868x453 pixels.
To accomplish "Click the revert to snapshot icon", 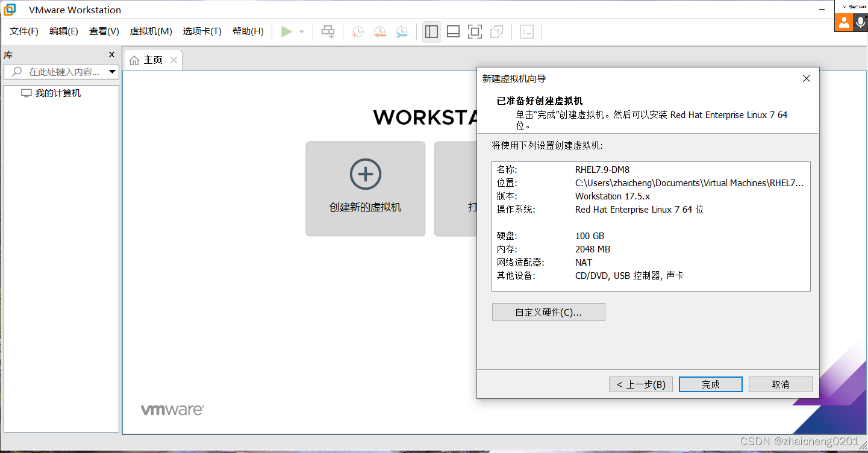I will tap(379, 32).
